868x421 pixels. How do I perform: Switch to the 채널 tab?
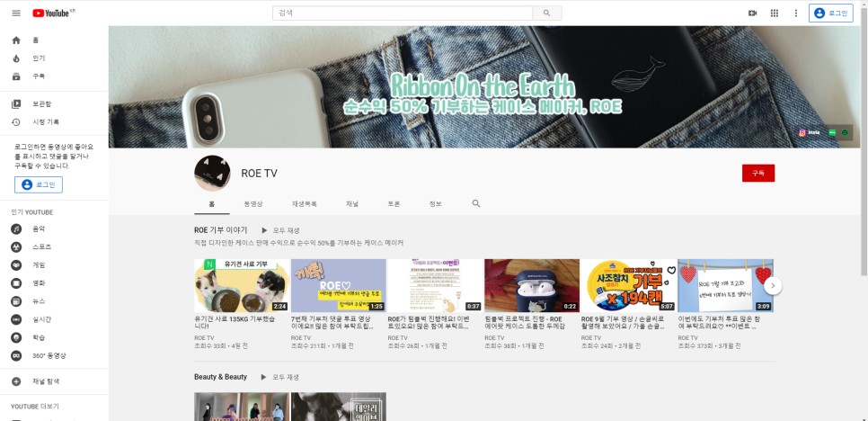[x=352, y=204]
